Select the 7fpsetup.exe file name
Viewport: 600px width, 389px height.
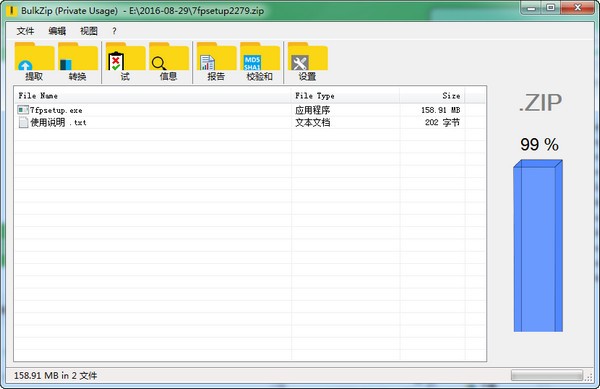[56, 111]
